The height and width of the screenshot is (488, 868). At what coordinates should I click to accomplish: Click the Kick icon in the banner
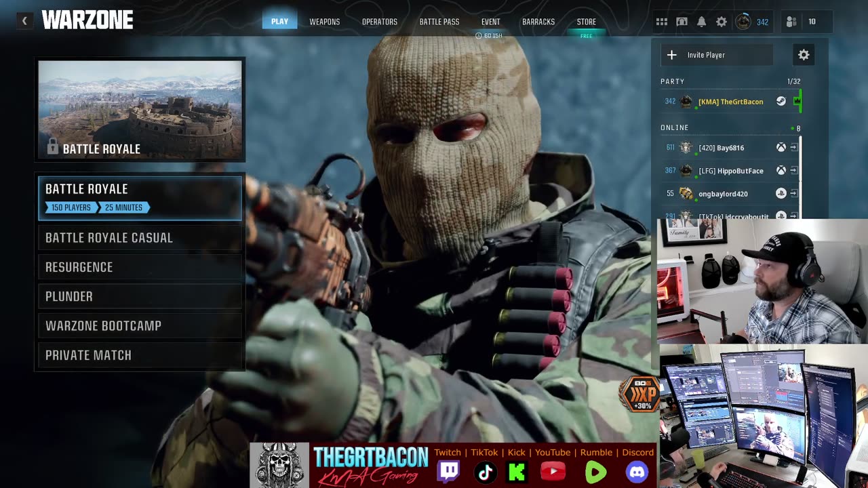tap(517, 472)
